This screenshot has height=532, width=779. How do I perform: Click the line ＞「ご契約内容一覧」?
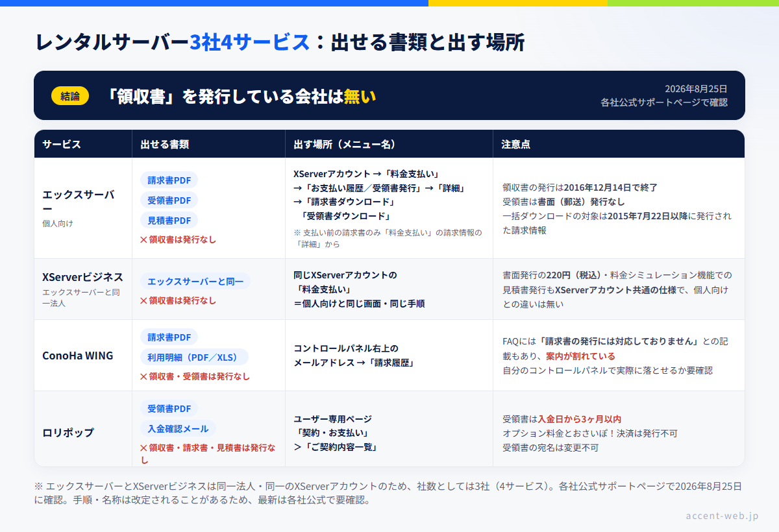point(336,448)
